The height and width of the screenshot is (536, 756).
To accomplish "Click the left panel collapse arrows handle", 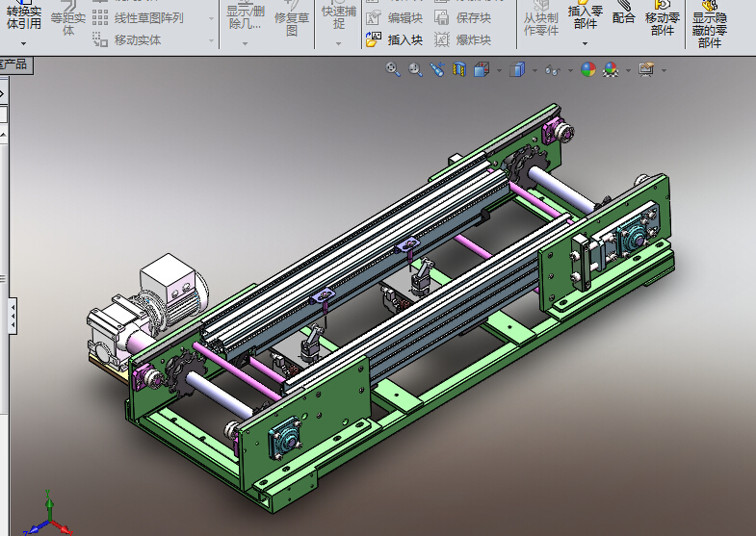I will (13, 316).
